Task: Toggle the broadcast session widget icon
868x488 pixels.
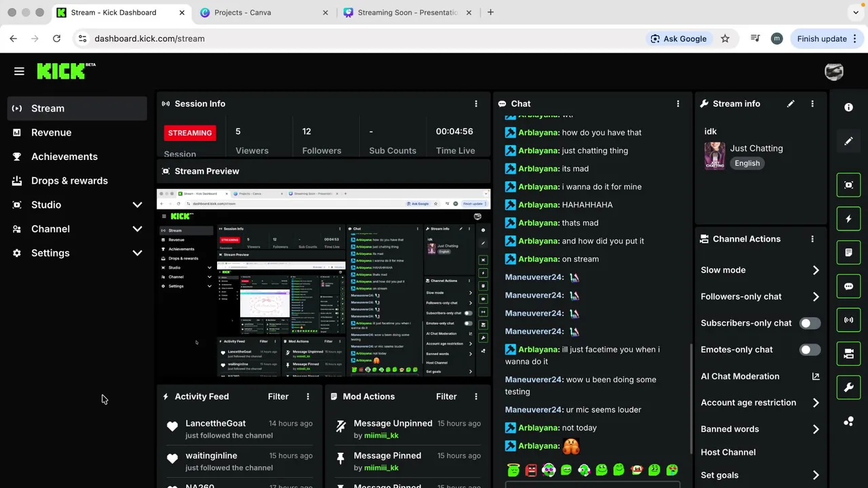Action: [x=848, y=320]
